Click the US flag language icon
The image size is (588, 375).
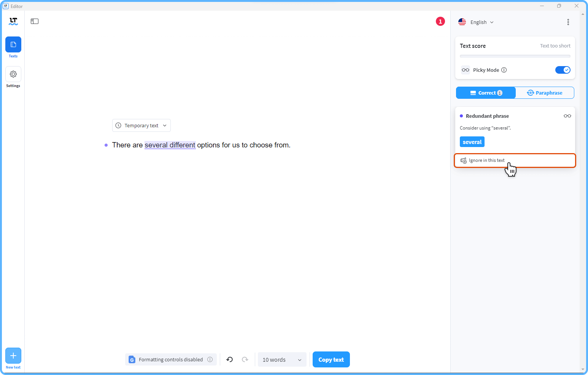click(462, 22)
